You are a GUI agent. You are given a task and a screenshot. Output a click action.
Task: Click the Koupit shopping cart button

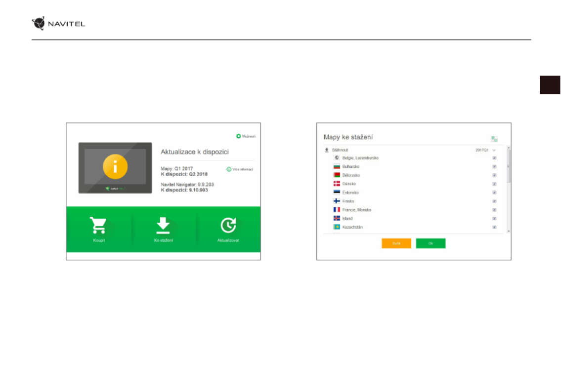point(99,230)
